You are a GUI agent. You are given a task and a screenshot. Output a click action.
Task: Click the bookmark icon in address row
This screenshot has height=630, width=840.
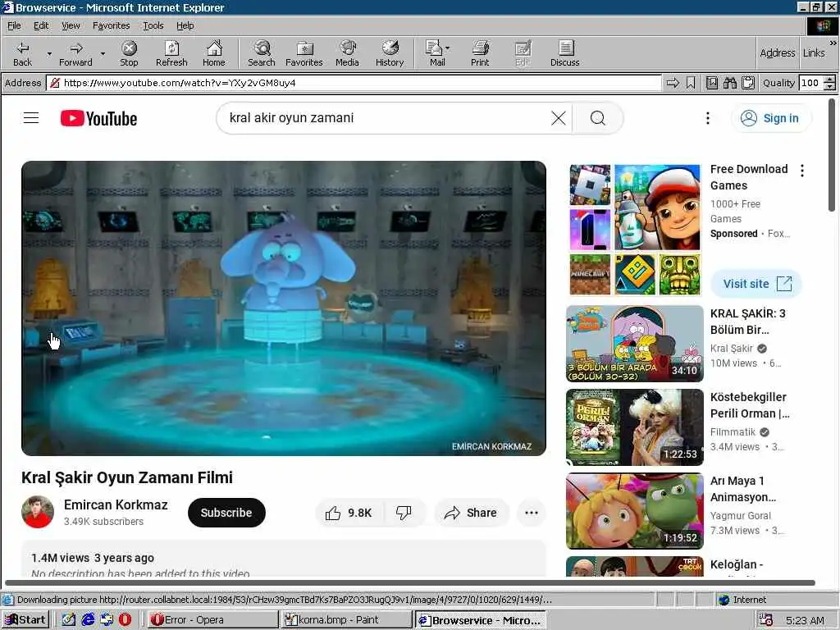[x=691, y=83]
